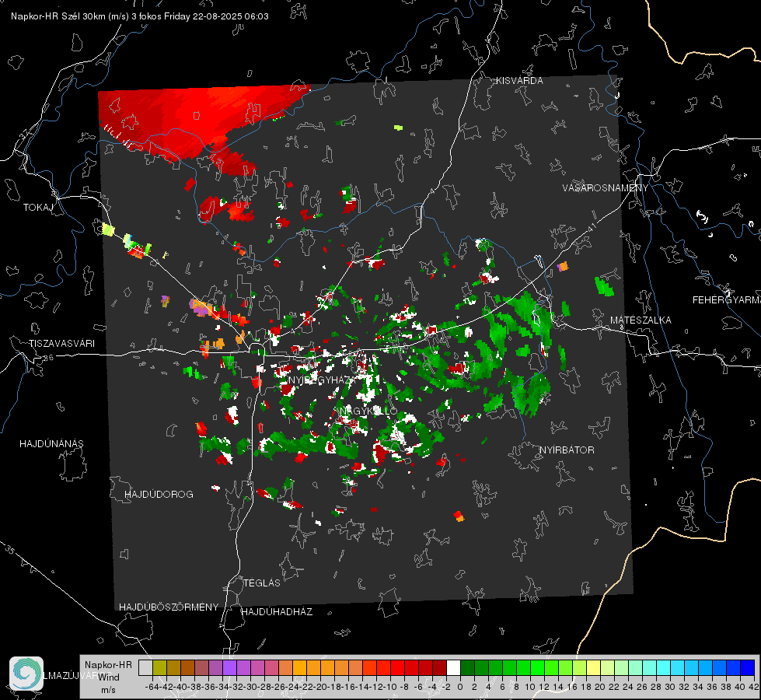This screenshot has height=700, width=761.
Task: Pick the bright green swatch between 10 and 12
Action: [x=537, y=668]
